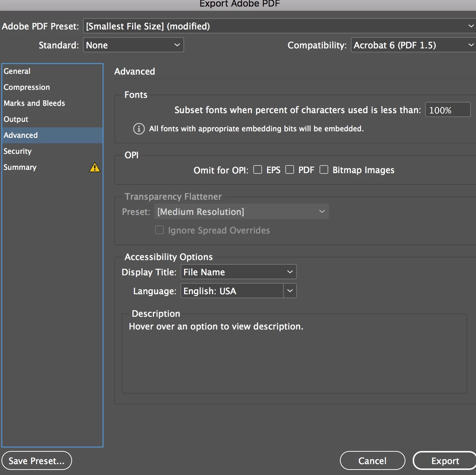The height and width of the screenshot is (475, 476).
Task: Click the Language dropdown arrow button
Action: pyautogui.click(x=290, y=291)
